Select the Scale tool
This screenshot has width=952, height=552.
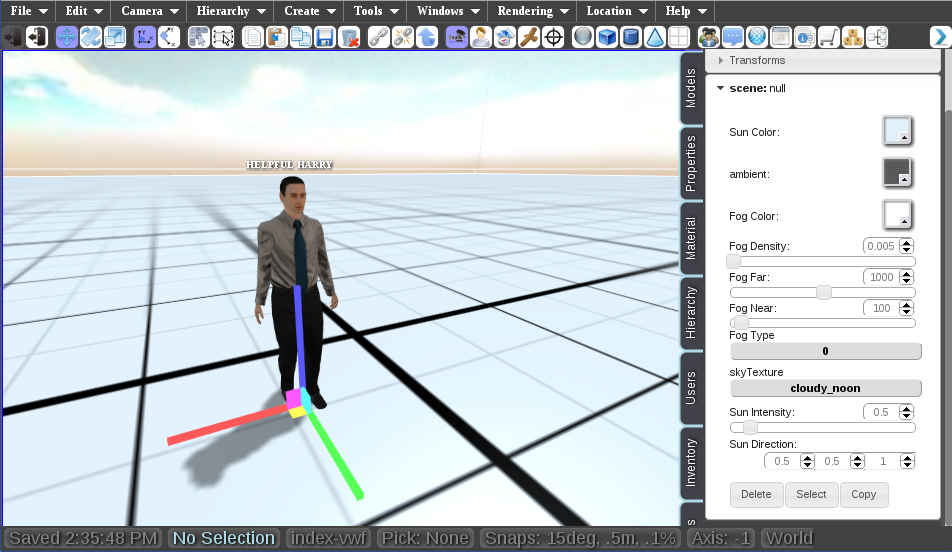pyautogui.click(x=115, y=37)
